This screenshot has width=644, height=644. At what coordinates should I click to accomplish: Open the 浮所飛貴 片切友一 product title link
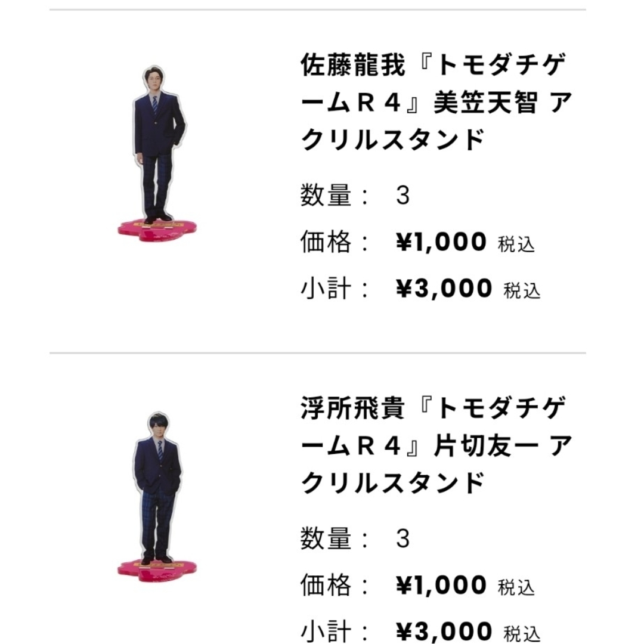click(x=436, y=445)
